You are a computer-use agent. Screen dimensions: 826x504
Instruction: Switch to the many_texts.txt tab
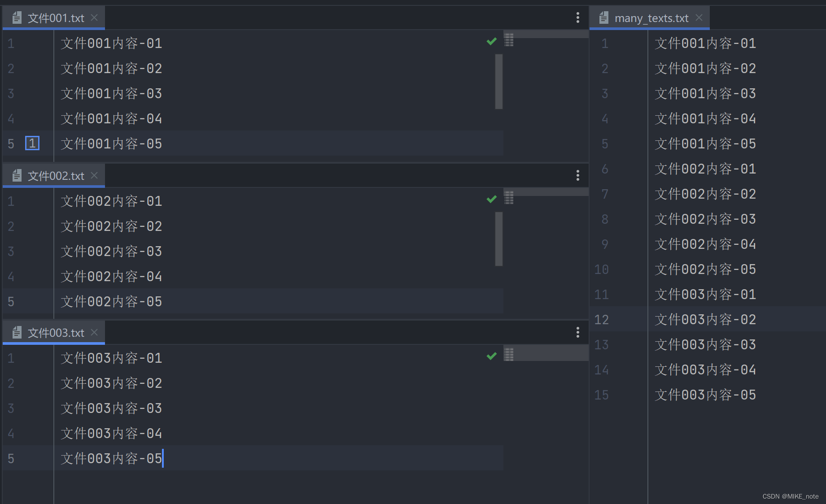(x=650, y=18)
